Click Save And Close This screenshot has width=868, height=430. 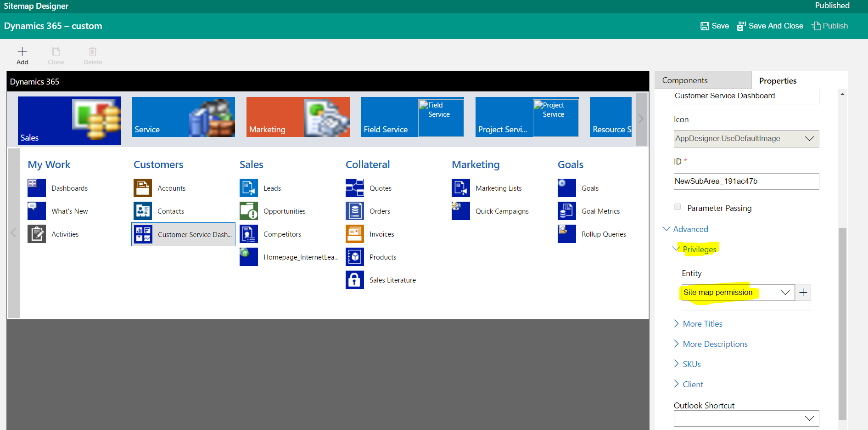pyautogui.click(x=770, y=26)
